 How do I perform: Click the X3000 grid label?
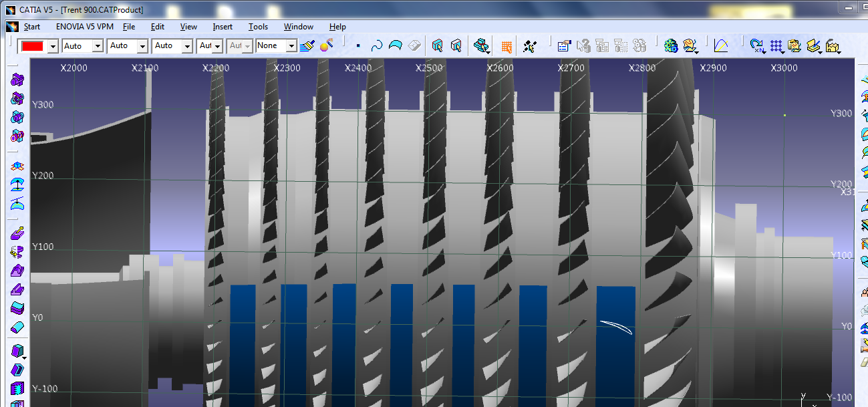(784, 68)
